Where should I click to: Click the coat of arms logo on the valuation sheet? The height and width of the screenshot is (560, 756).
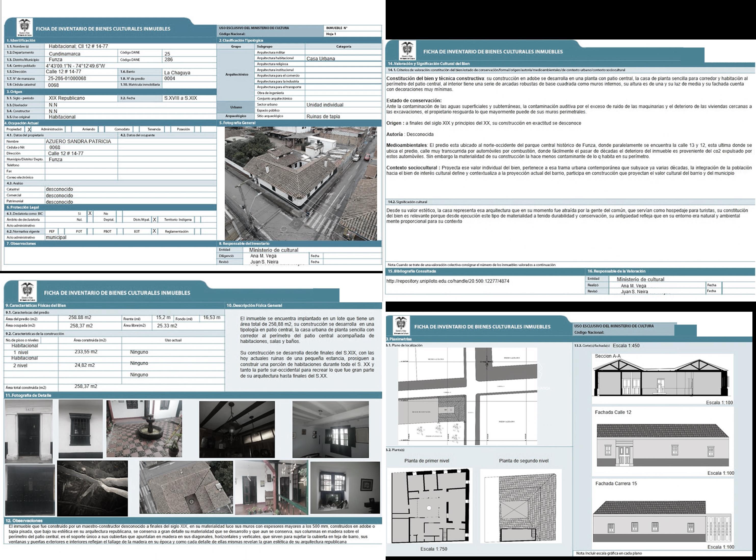coord(408,50)
